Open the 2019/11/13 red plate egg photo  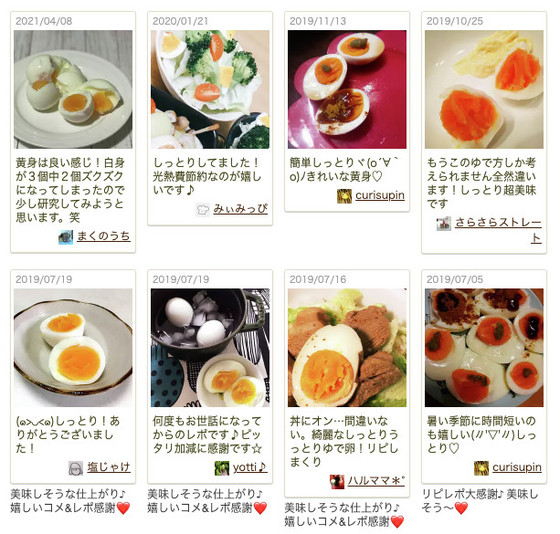[347, 89]
